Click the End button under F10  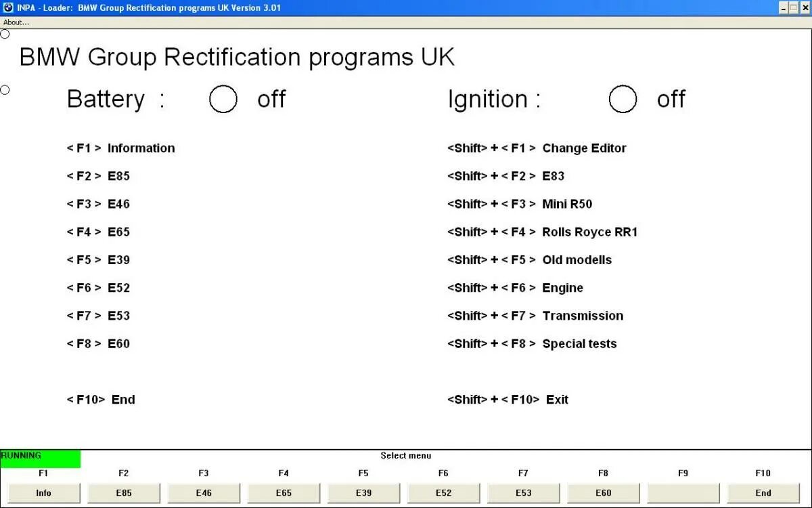click(x=763, y=493)
